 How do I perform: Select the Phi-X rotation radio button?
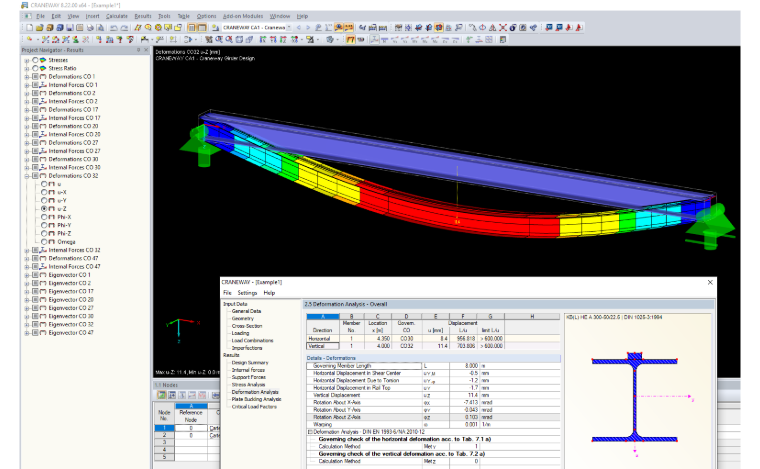pyautogui.click(x=44, y=217)
